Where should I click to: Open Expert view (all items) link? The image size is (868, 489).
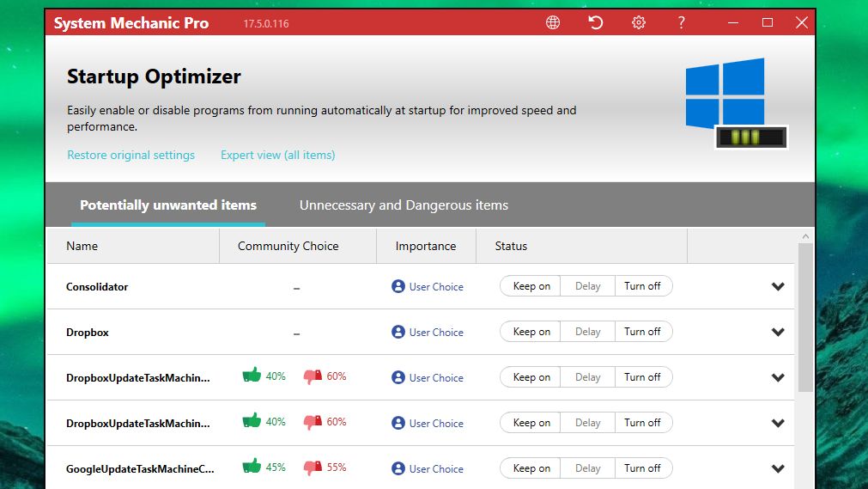(278, 156)
